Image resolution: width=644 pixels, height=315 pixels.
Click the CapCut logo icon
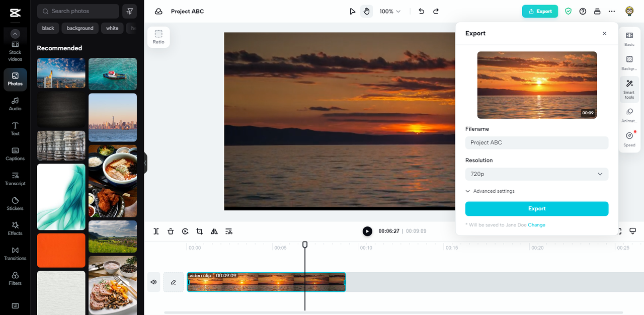point(15,12)
